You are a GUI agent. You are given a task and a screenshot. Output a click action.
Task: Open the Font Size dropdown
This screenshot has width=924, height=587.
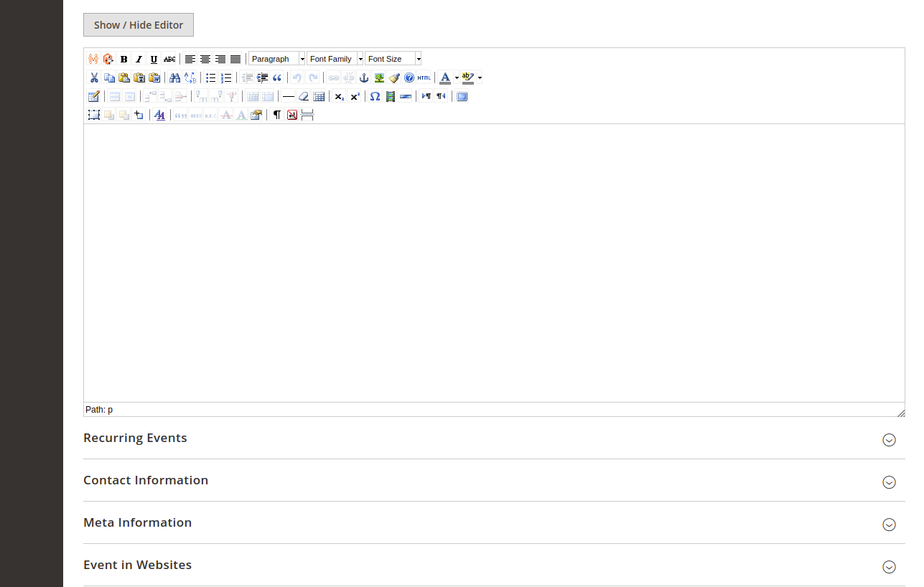pyautogui.click(x=393, y=59)
